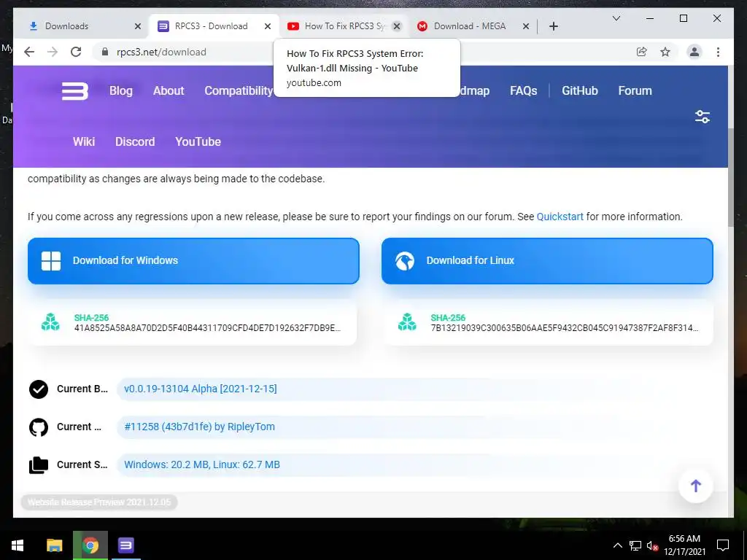The height and width of the screenshot is (560, 747).
Task: Click the Windows 20.2 MB, Linux 62.7 MB size text
Action: [x=202, y=464]
